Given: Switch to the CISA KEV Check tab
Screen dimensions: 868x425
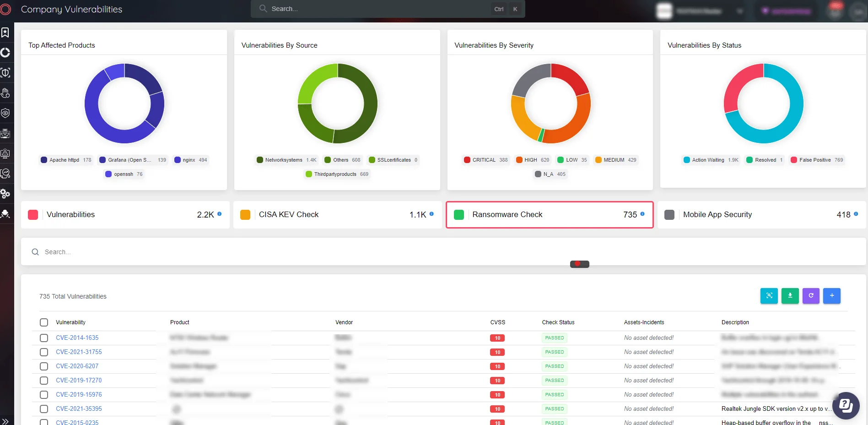Looking at the screenshot, I should 337,215.
